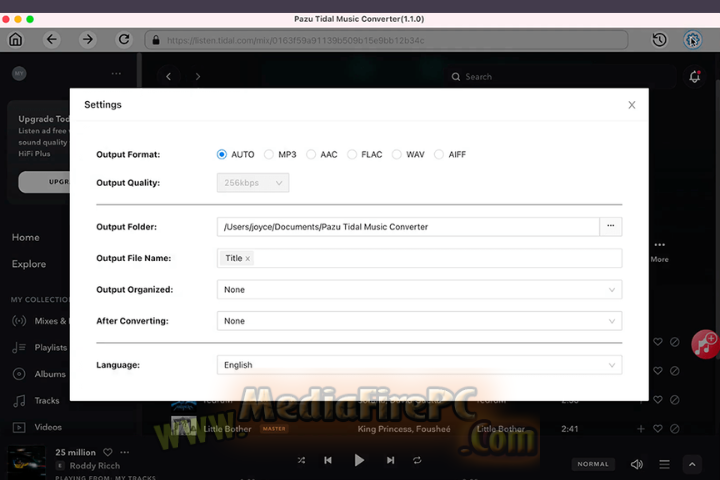
Task: Skip to next track
Action: click(x=390, y=460)
